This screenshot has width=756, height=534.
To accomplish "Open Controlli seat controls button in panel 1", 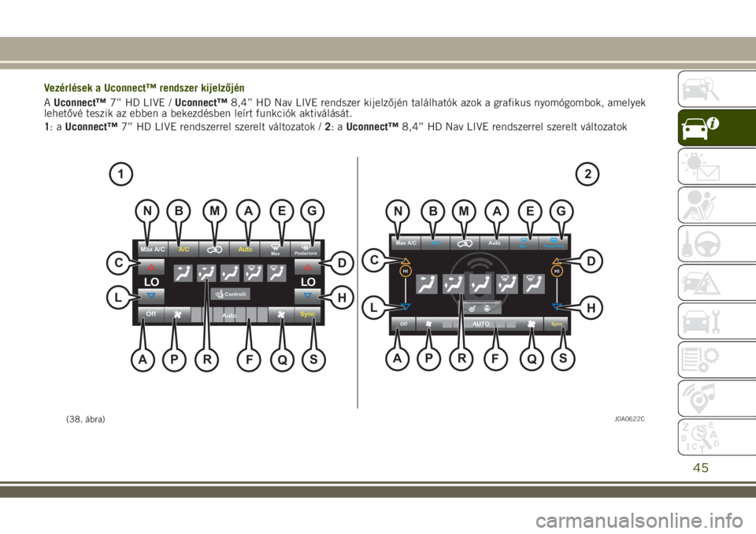I will [x=230, y=294].
